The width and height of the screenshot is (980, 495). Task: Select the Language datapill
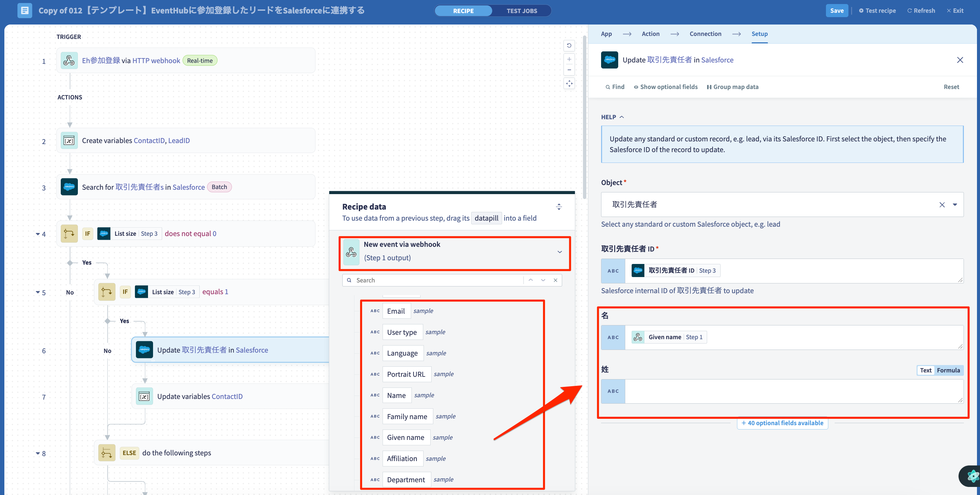click(402, 353)
